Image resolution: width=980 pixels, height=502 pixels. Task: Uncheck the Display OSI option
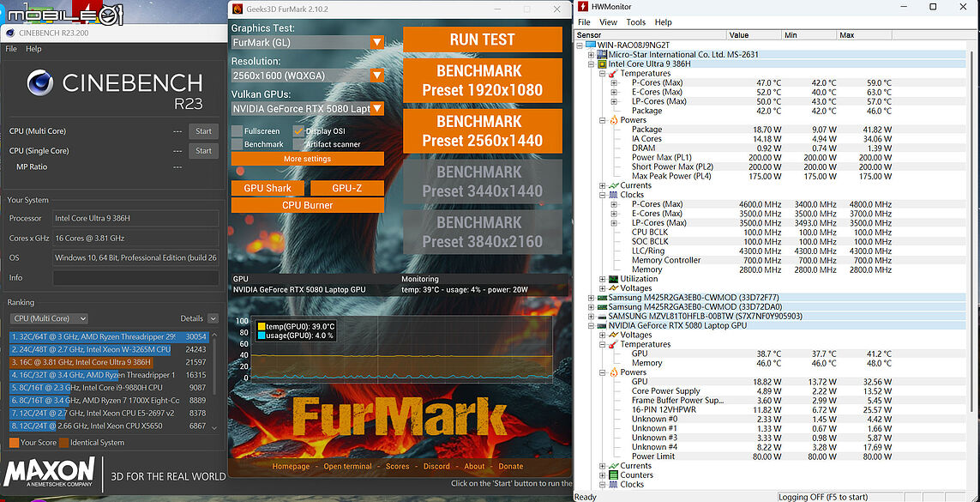298,131
